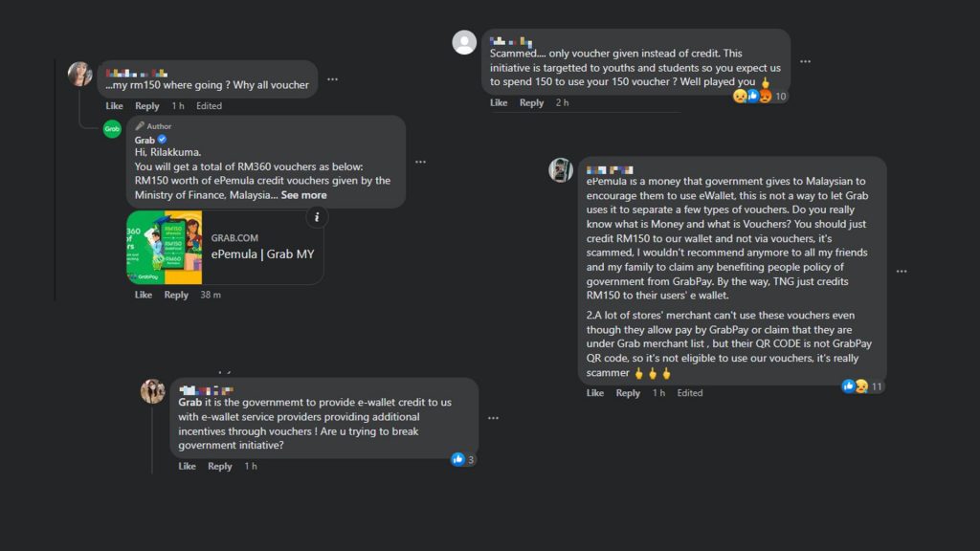Click the gray default avatar of the "Scammed" commenter
Screen dimensions: 980x551
point(464,42)
